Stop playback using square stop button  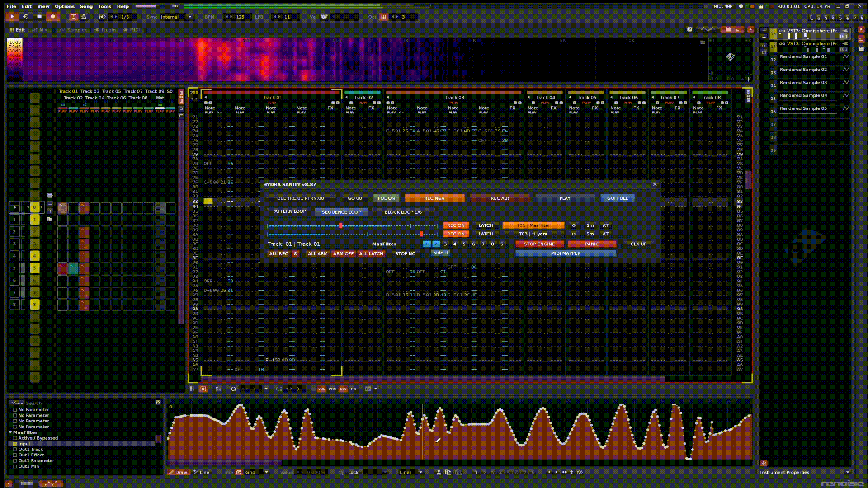click(39, 17)
